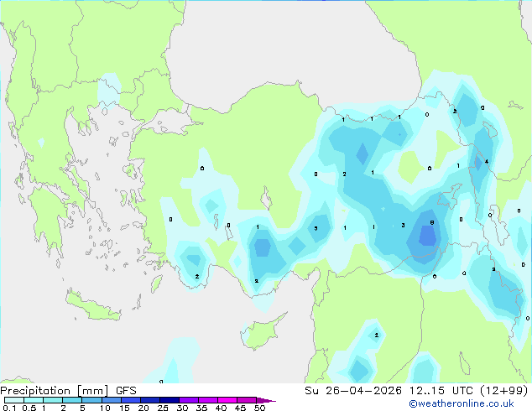Click legend swatch between 20 and 25
The image size is (532, 411).
tap(149, 400)
